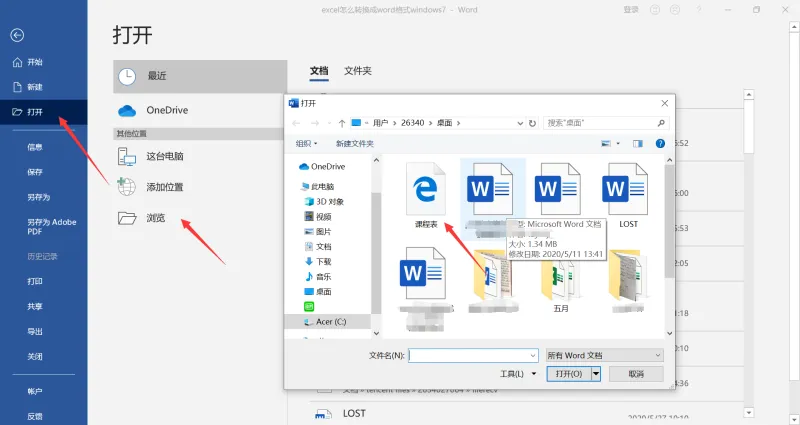Select the 最近 recent location
Screen dimensions: 800x425
coord(200,76)
